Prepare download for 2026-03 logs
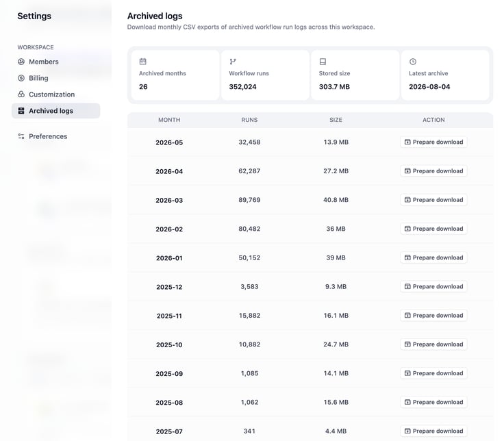This screenshot has height=441, width=504. point(433,200)
